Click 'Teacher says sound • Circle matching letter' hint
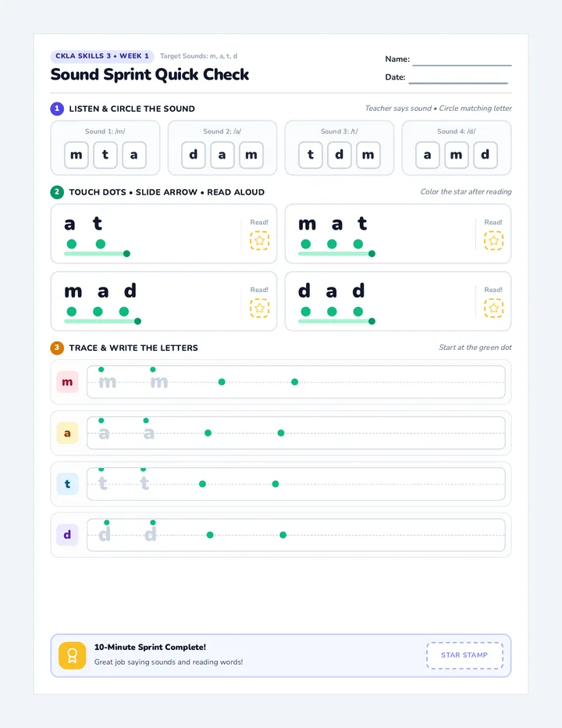Image resolution: width=562 pixels, height=728 pixels. (x=438, y=108)
